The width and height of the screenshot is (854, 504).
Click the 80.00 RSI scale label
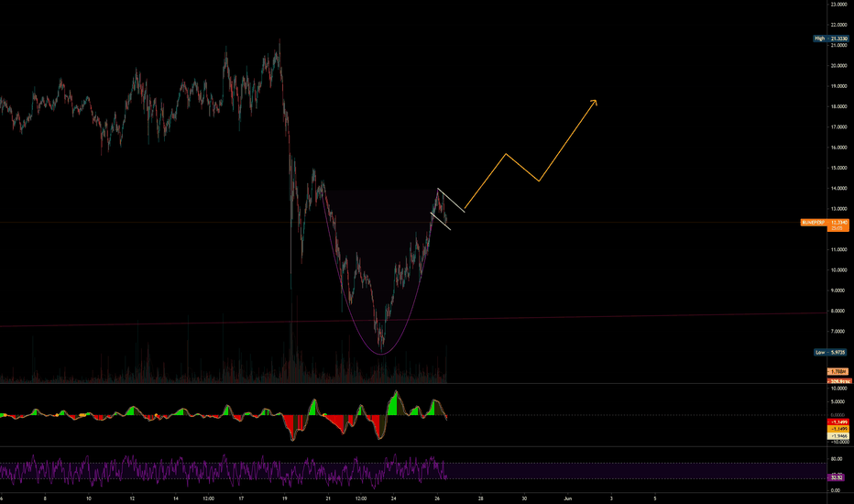click(x=837, y=459)
